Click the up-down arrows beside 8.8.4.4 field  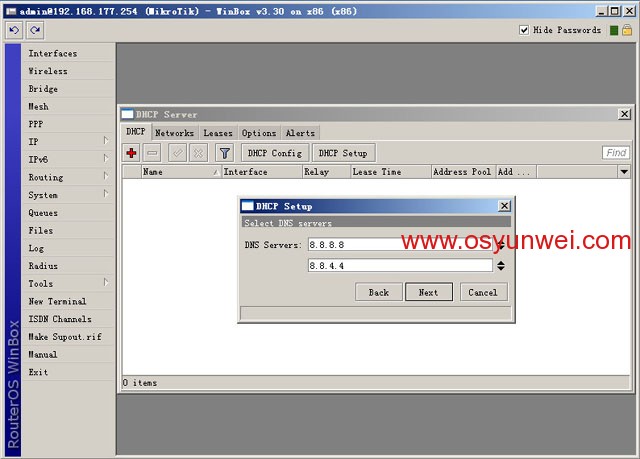click(501, 266)
